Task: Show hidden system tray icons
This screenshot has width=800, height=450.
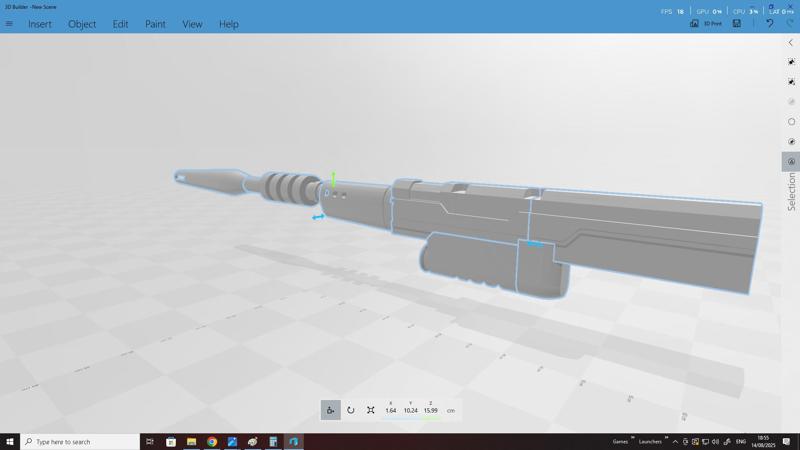Action: point(676,441)
